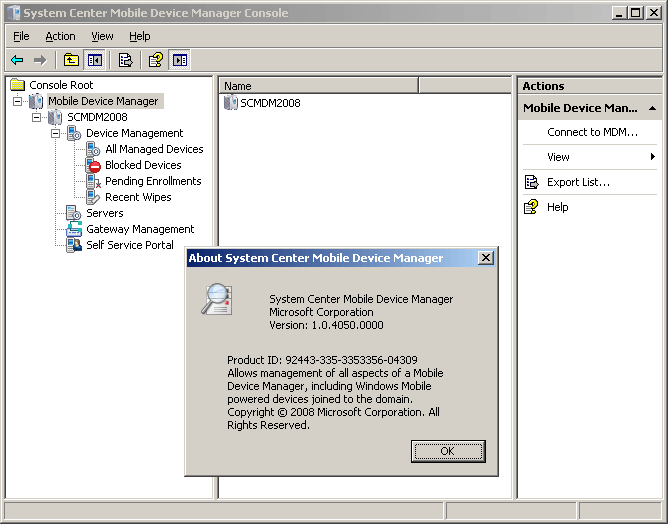Close the About System Center dialog
This screenshot has width=668, height=524.
coord(486,258)
